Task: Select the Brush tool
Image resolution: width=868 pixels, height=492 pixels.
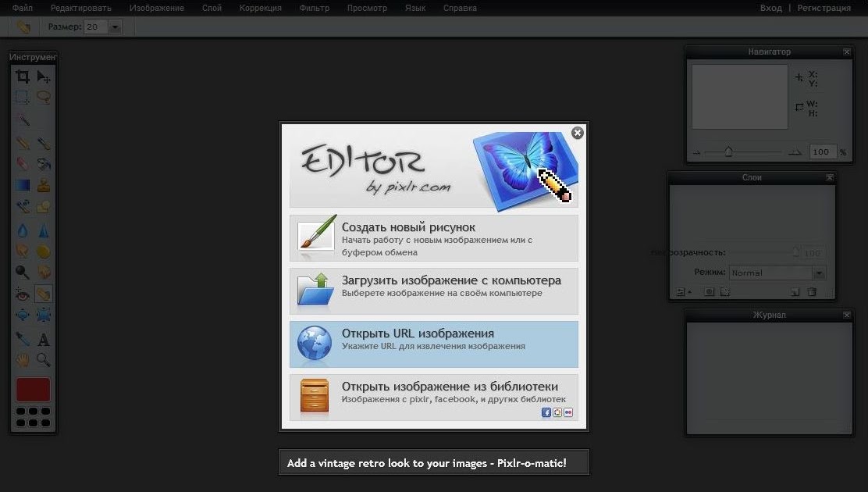Action: pyautogui.click(x=43, y=144)
